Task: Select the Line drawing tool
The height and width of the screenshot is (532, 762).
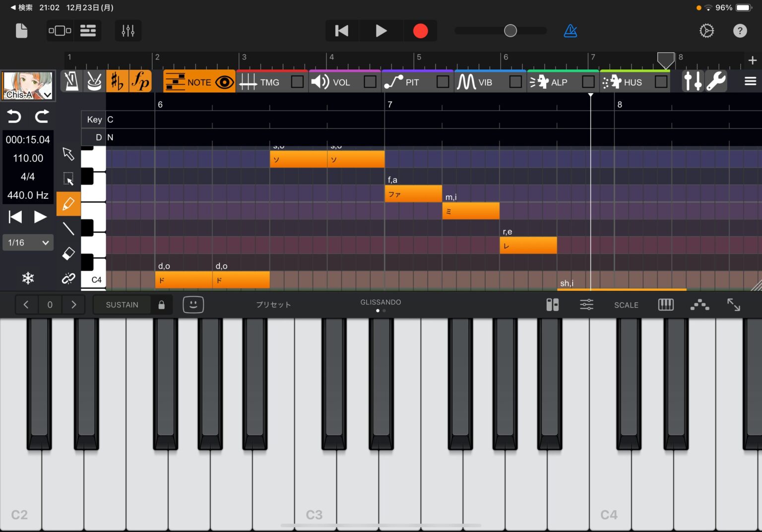Action: (x=68, y=228)
